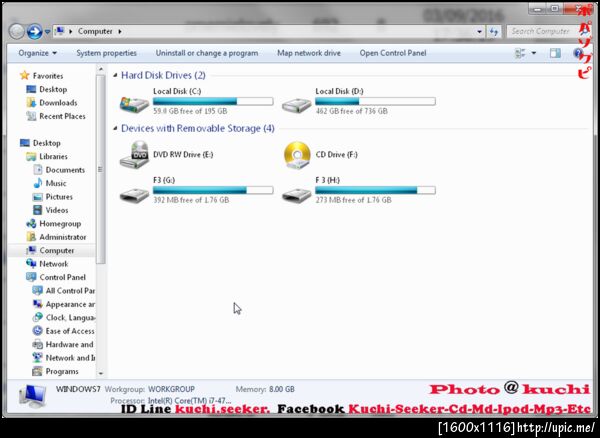Click the computer icon in details pane
The image size is (600, 438).
32,397
